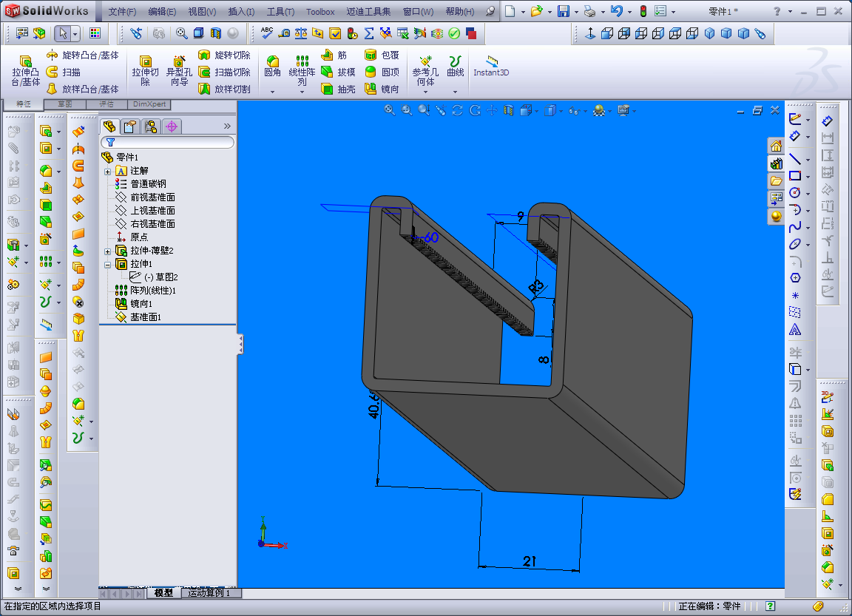Screen dimensions: 852x616
Task: Click the help question icon in status bar
Action: [770, 606]
